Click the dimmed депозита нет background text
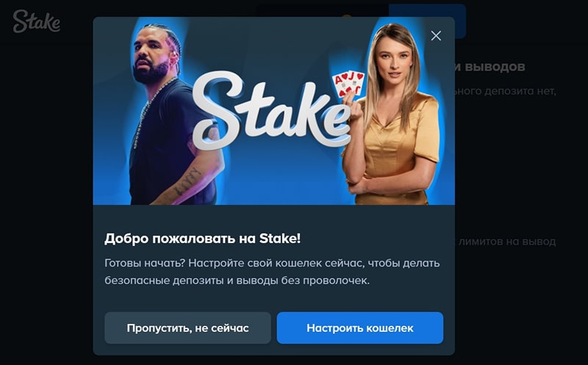The width and height of the screenshot is (588, 365). click(x=506, y=91)
